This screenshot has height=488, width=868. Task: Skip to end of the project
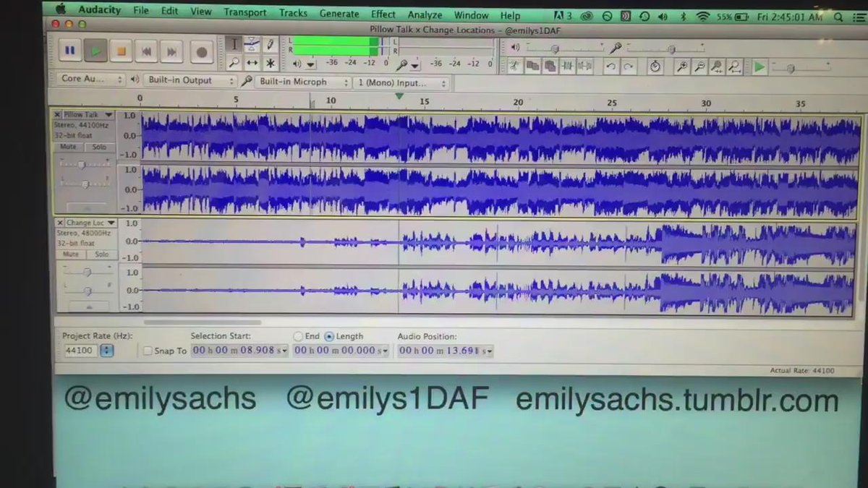click(171, 51)
